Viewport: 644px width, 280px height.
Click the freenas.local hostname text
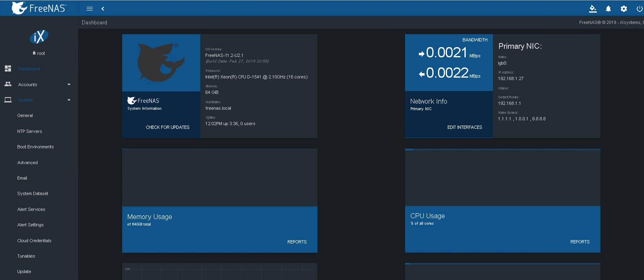pyautogui.click(x=218, y=108)
